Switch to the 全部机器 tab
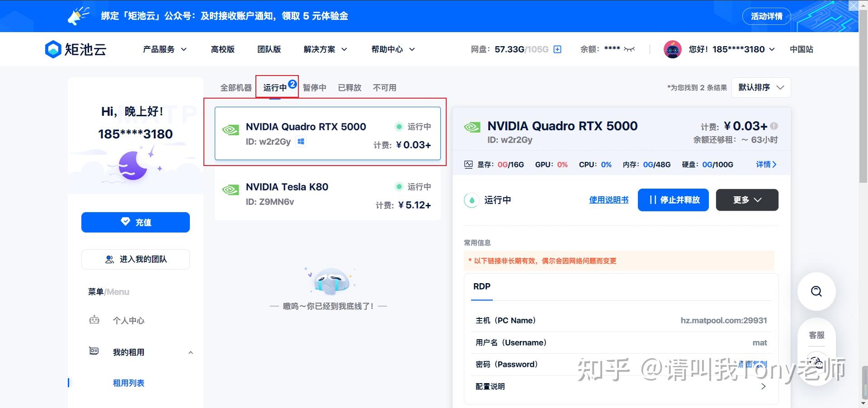This screenshot has width=868, height=408. [236, 88]
